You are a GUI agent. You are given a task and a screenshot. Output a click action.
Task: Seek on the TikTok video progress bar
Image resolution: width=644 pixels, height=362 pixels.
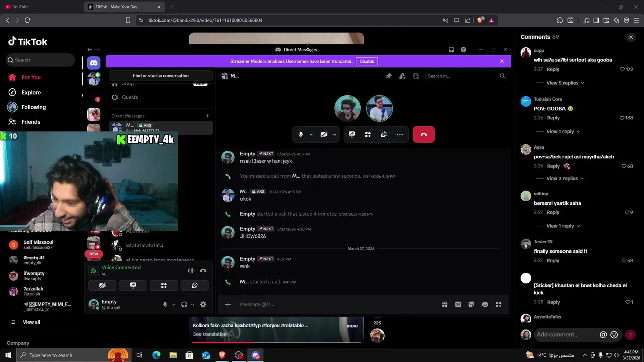coord(276,342)
